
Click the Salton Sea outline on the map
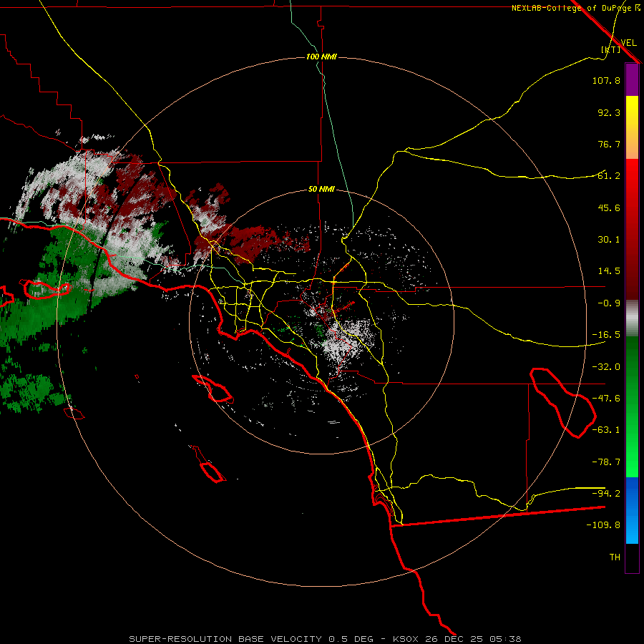coord(562,402)
